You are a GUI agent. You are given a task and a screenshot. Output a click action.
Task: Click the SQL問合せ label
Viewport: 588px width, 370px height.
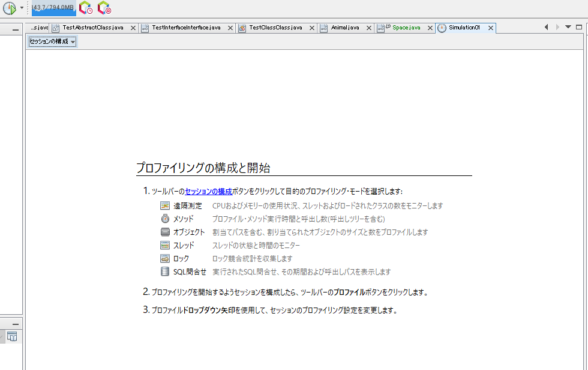[190, 271]
